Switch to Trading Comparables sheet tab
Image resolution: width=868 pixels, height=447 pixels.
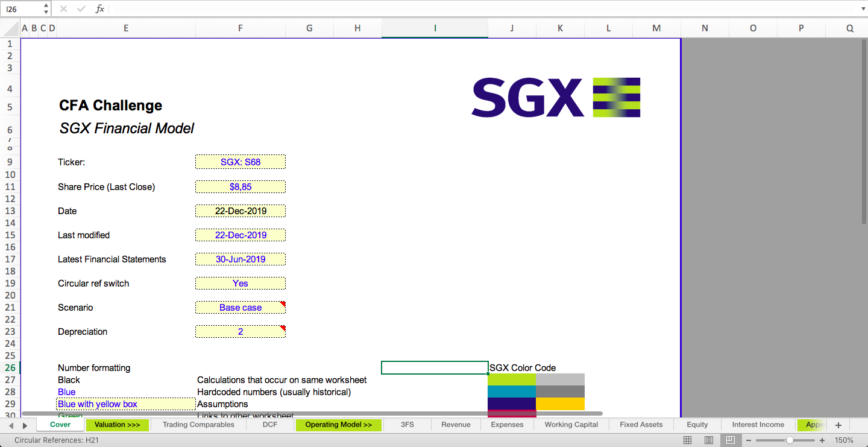198,425
